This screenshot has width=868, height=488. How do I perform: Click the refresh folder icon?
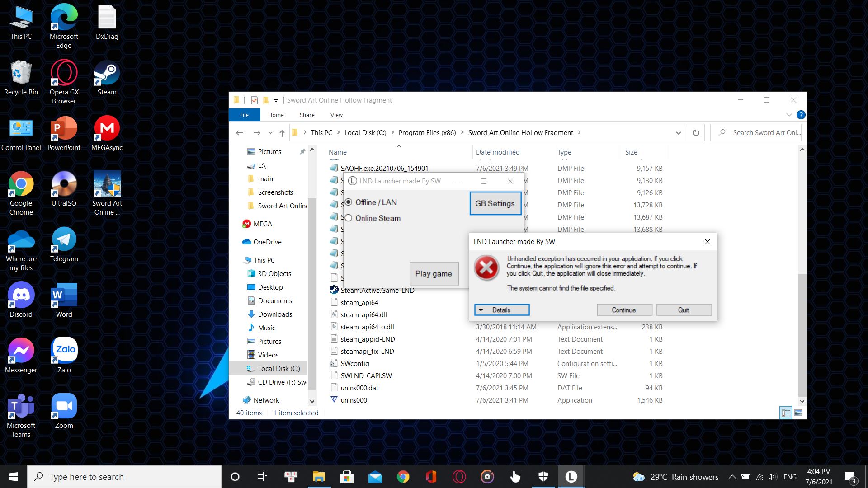point(696,133)
